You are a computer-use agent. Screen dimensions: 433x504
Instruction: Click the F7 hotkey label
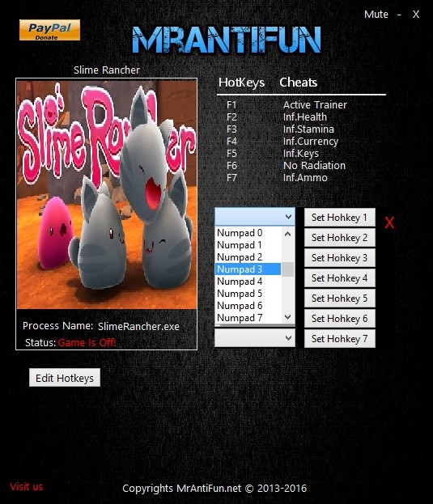(x=231, y=178)
